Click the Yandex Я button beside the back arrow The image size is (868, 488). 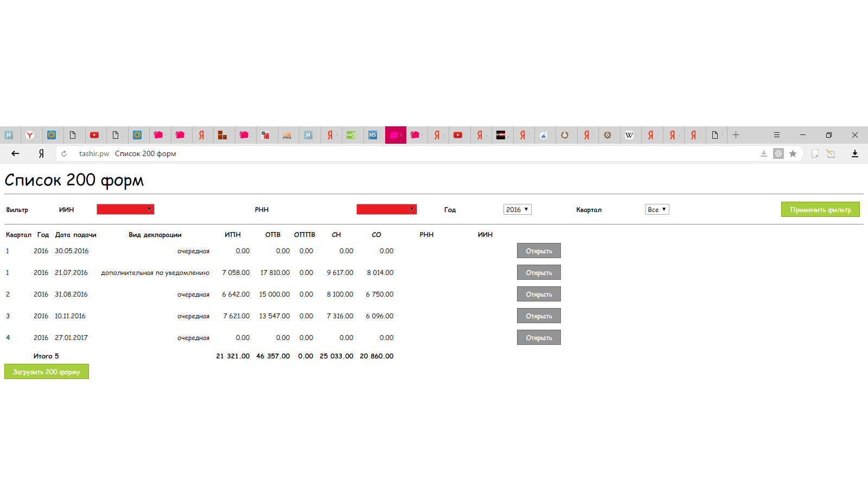click(x=41, y=153)
